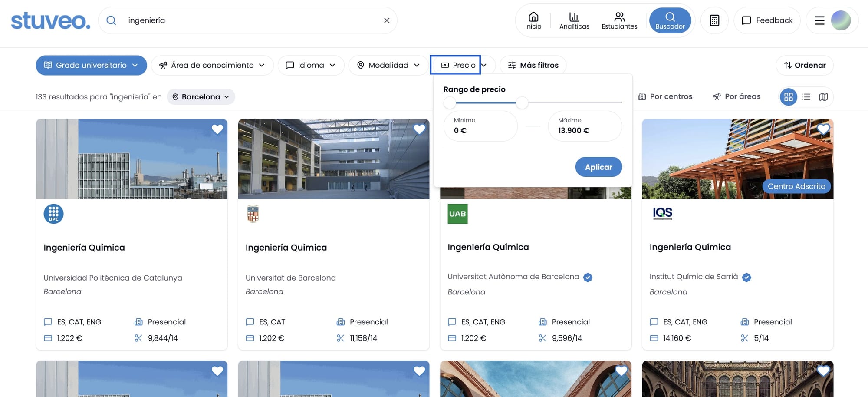Click the language icon on UPC card

[x=48, y=322]
